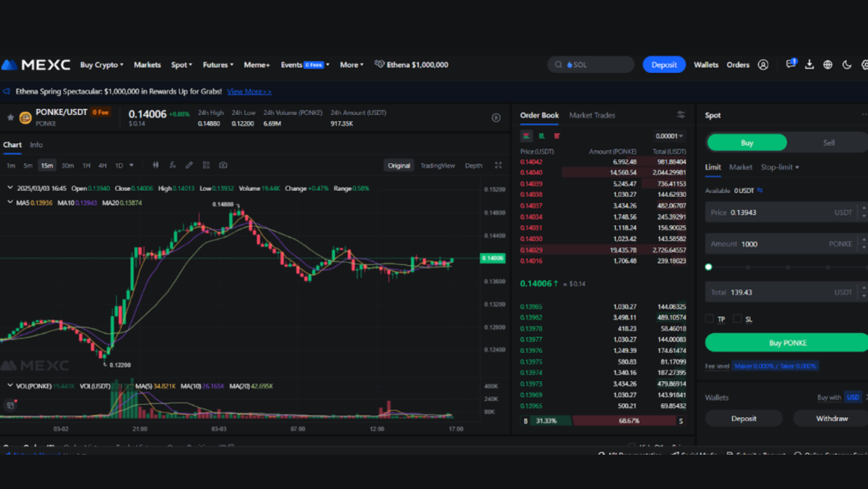Open order book precision 0.00001 dropdown

pyautogui.click(x=669, y=136)
